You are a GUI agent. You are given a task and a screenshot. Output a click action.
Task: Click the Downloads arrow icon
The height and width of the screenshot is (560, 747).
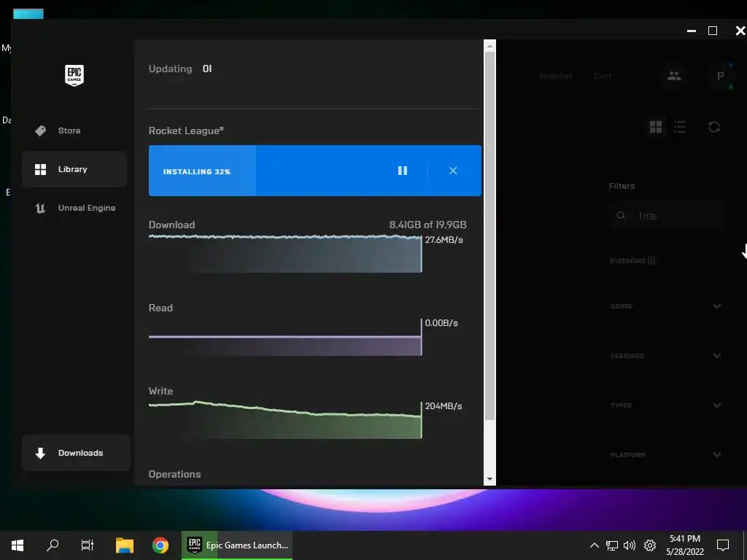coord(41,453)
